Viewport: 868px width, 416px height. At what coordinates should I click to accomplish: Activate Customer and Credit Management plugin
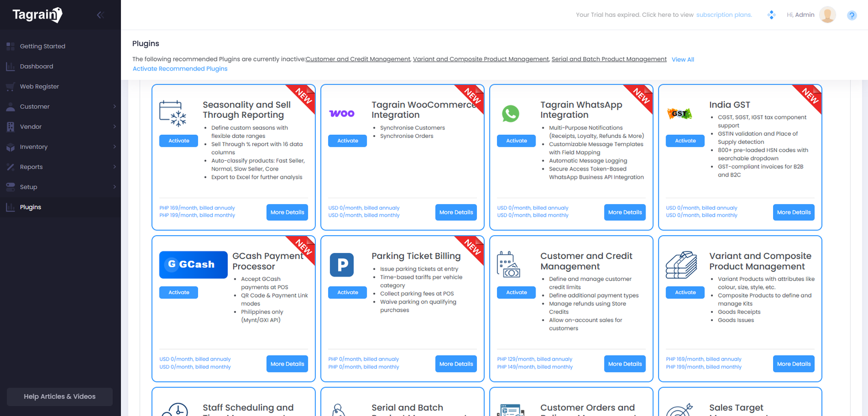coord(516,292)
